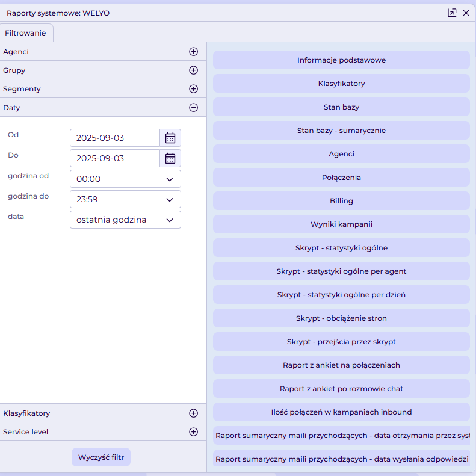
Task: Open the Billing report
Action: tap(342, 200)
